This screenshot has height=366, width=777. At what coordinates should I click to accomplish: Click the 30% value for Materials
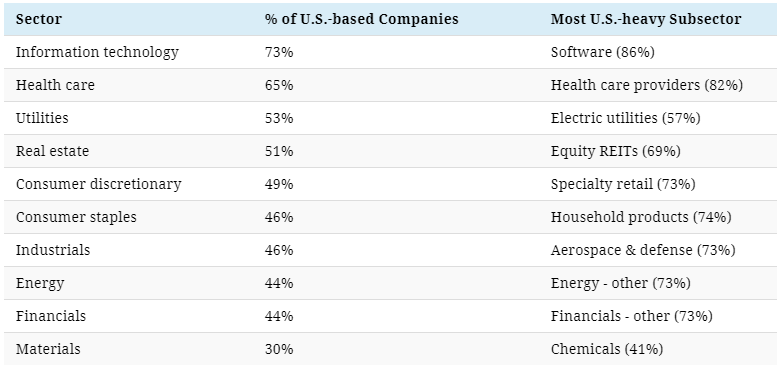[279, 349]
